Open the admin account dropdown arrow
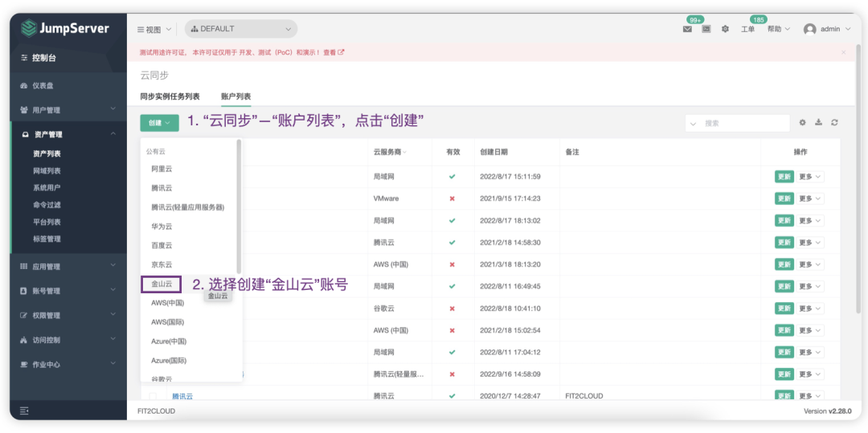Viewport: 868px width, 433px height. (x=848, y=29)
